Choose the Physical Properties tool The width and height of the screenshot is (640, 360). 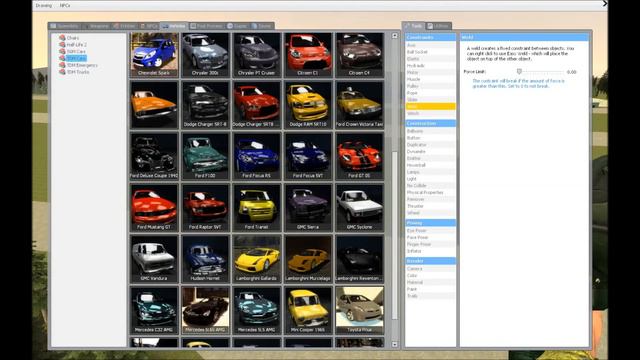point(430,193)
